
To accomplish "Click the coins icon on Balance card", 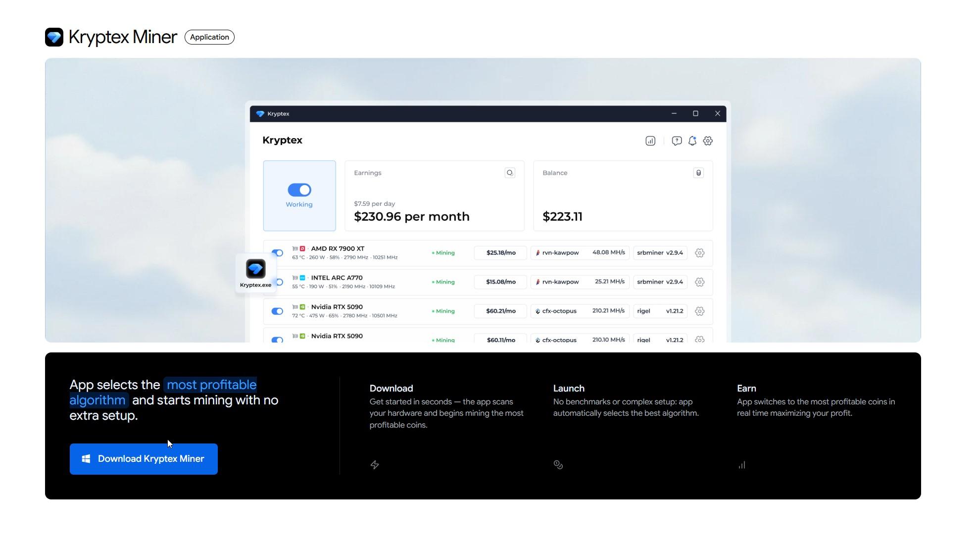I will coord(698,172).
